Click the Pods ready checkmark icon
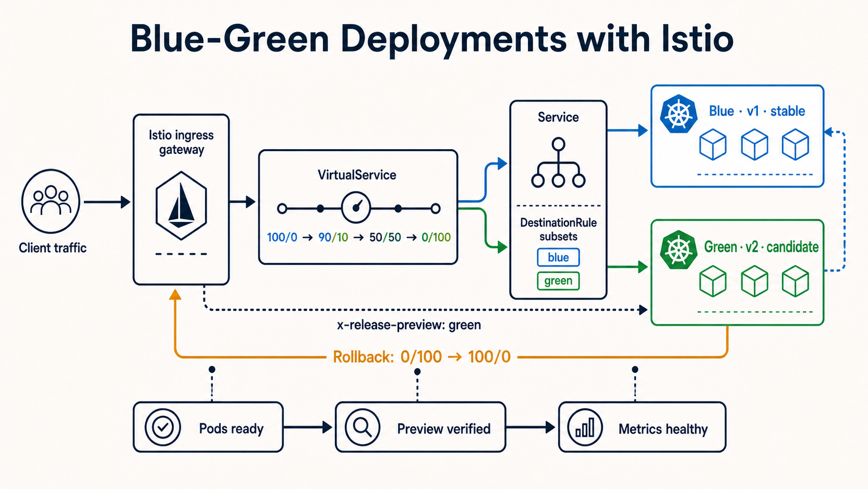 pos(163,427)
